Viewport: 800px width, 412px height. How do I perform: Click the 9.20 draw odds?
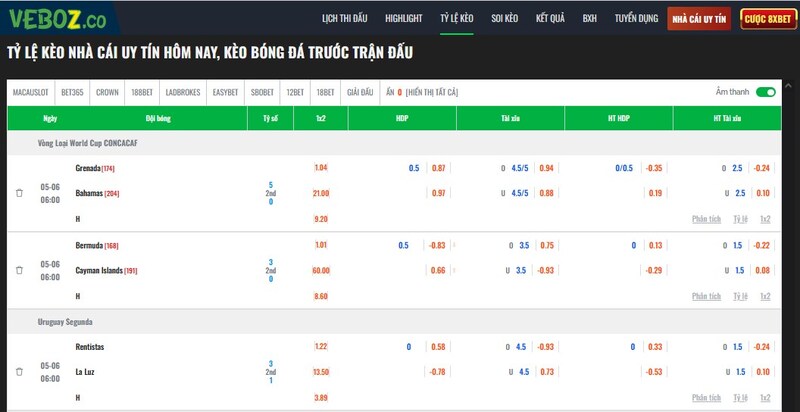[x=321, y=219]
